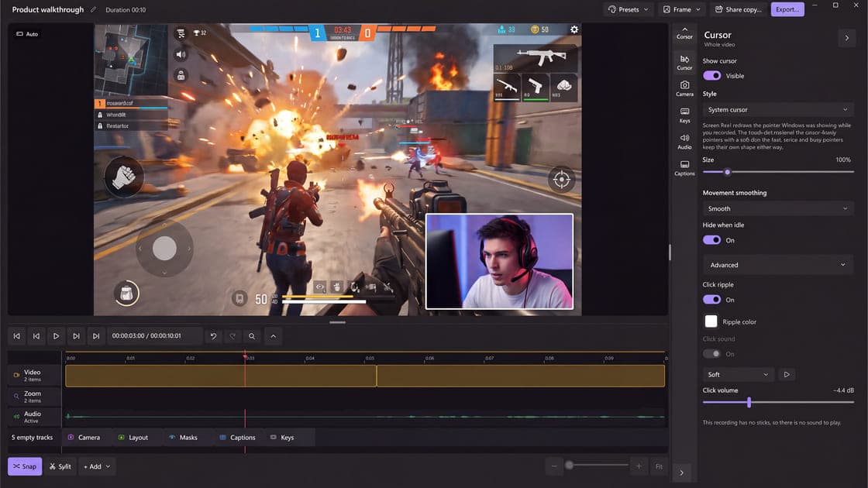Undo the last edit

pyautogui.click(x=213, y=336)
